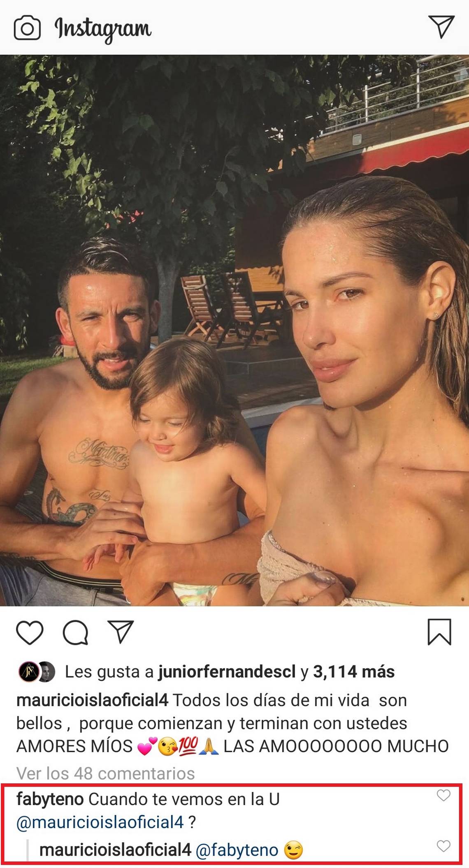Screen dimensions: 469x868
Task: Tap the comment speech bubble icon
Action: pos(75,633)
